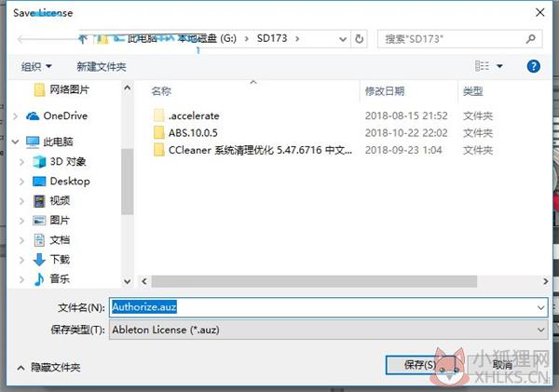The image size is (559, 392).
Task: Open the file name history dropdown arrow
Action: [541, 307]
